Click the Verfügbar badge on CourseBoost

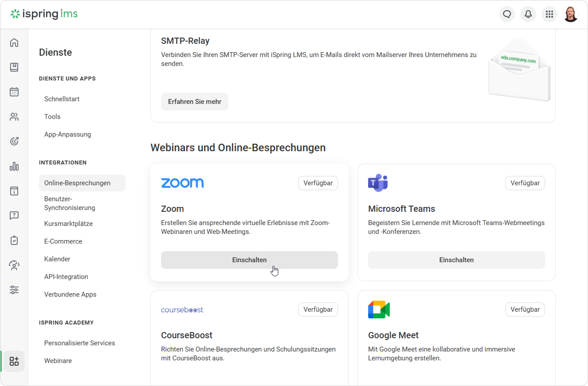click(318, 310)
